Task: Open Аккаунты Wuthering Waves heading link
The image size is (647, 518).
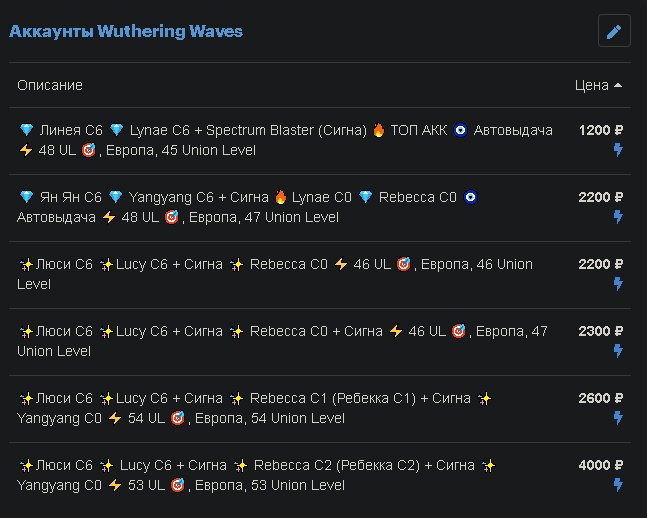Action: 126,31
